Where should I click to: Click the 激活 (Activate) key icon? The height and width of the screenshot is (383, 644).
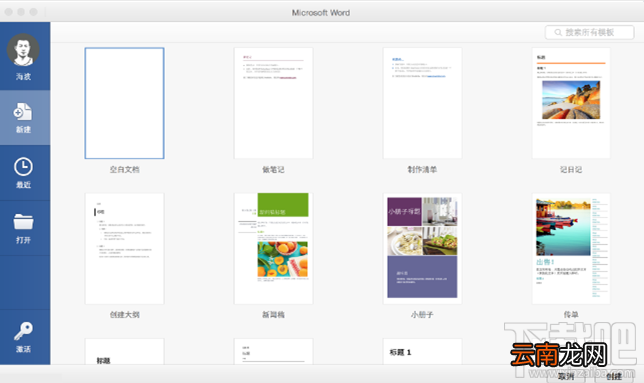pyautogui.click(x=23, y=331)
